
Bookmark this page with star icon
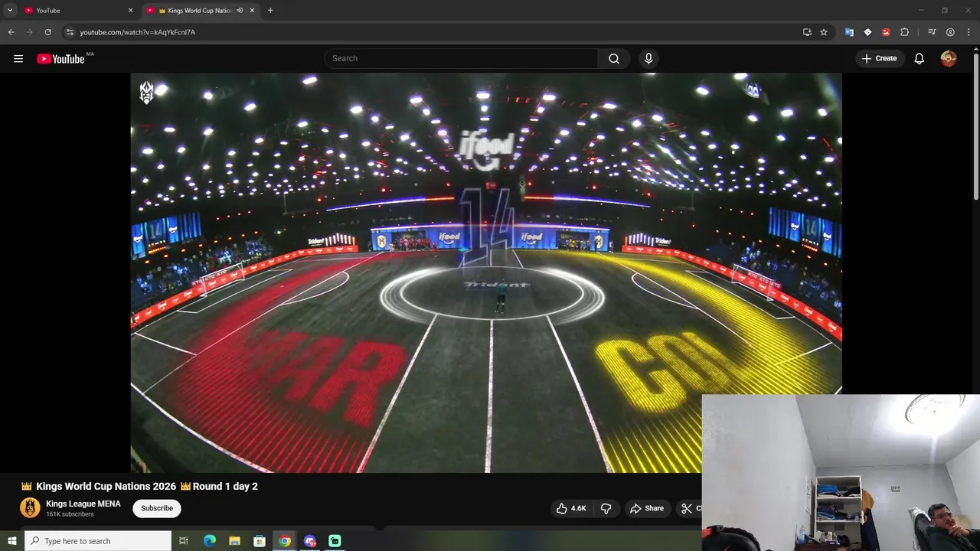[x=824, y=32]
